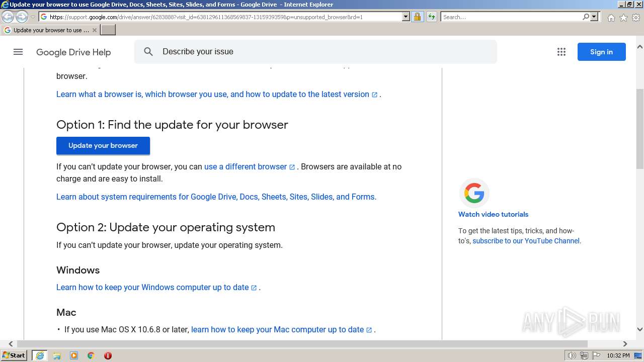Click the Google Drive Help title
Image resolution: width=644 pixels, height=362 pixels.
[73, 52]
